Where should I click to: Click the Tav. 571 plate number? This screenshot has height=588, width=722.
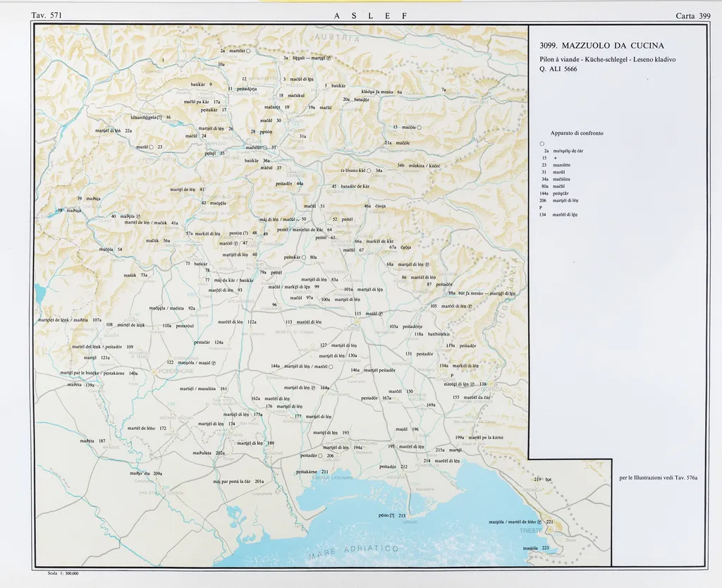[47, 16]
